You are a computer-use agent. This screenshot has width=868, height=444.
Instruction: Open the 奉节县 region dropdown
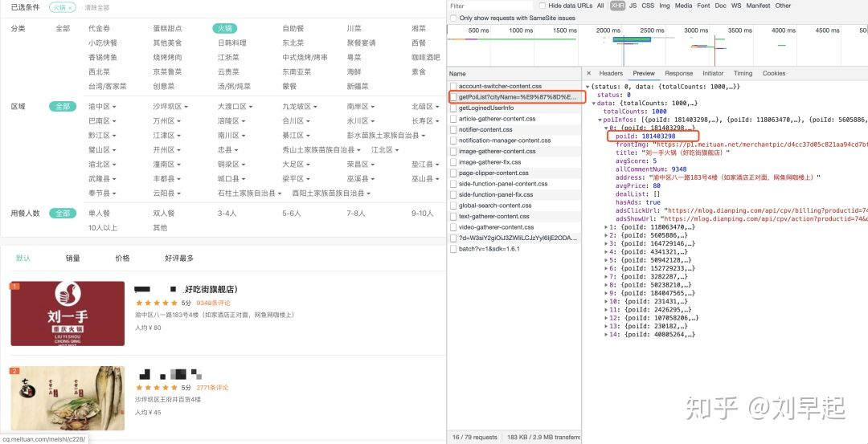[x=102, y=193]
